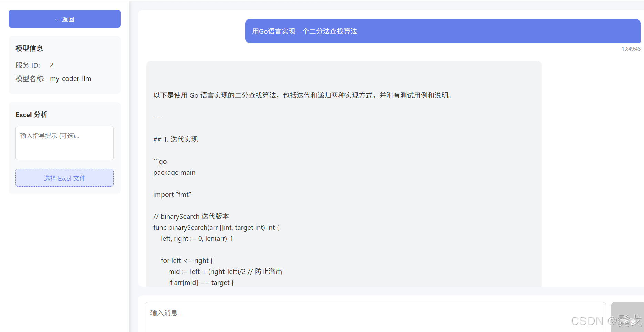Click the model name my-coder-llm
Screen dimensions: 644x332
(71, 79)
